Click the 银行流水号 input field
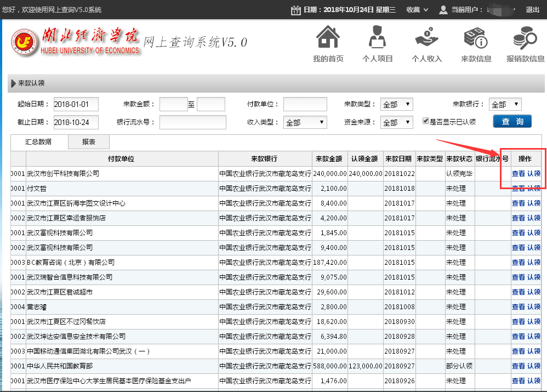The height and width of the screenshot is (392, 547). (x=192, y=122)
